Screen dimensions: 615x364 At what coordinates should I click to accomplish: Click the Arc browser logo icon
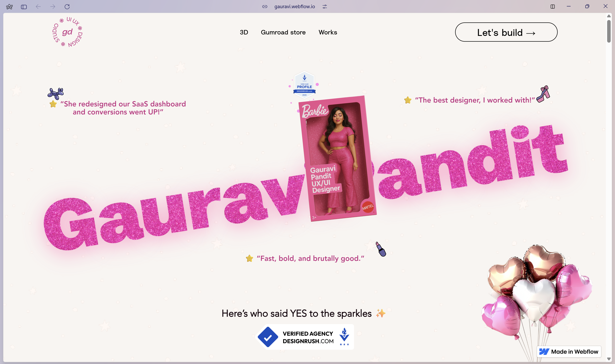tap(9, 7)
